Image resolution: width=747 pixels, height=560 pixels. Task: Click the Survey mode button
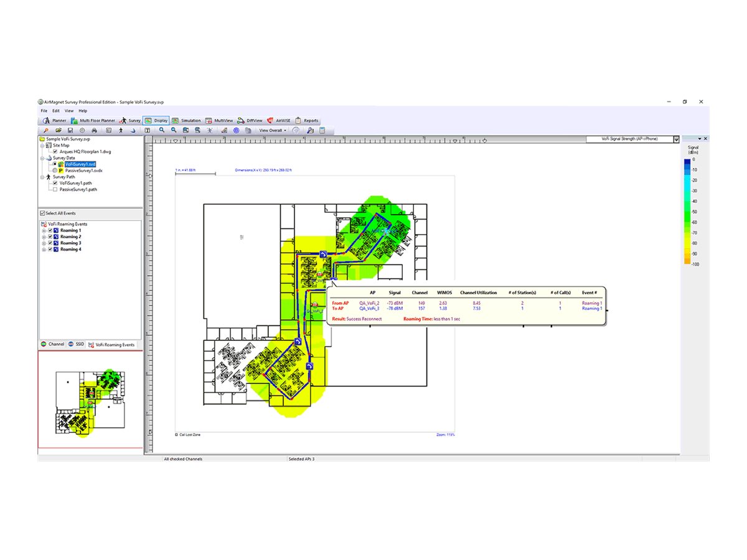131,121
